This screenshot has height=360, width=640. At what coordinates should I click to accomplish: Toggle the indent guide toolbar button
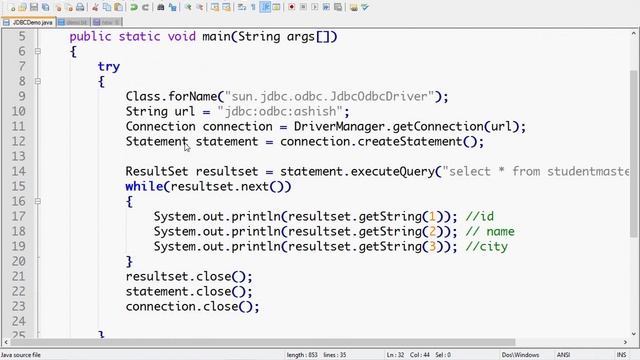265,7
